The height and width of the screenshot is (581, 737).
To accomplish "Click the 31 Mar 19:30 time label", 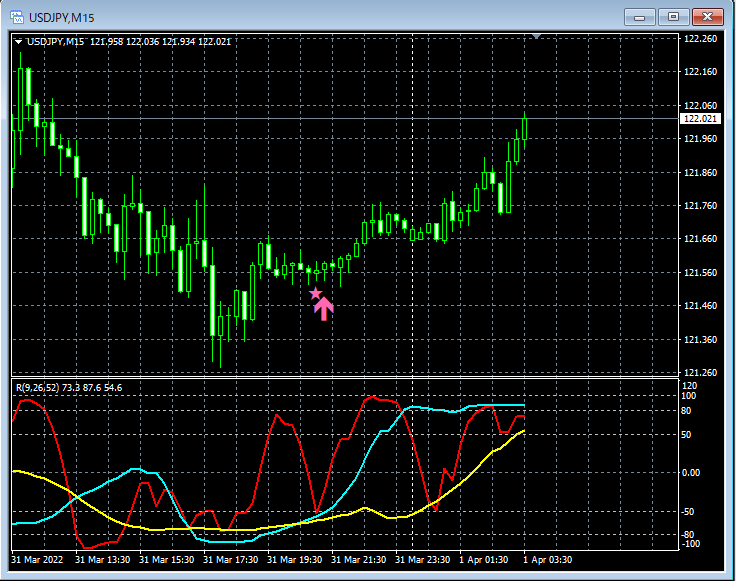I will click(x=295, y=560).
